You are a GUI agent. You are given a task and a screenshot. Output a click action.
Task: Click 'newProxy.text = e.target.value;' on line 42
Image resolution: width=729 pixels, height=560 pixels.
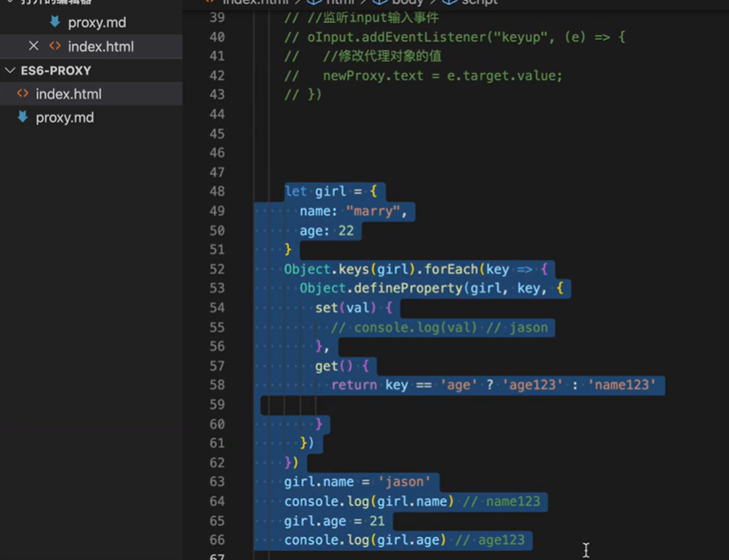[443, 76]
